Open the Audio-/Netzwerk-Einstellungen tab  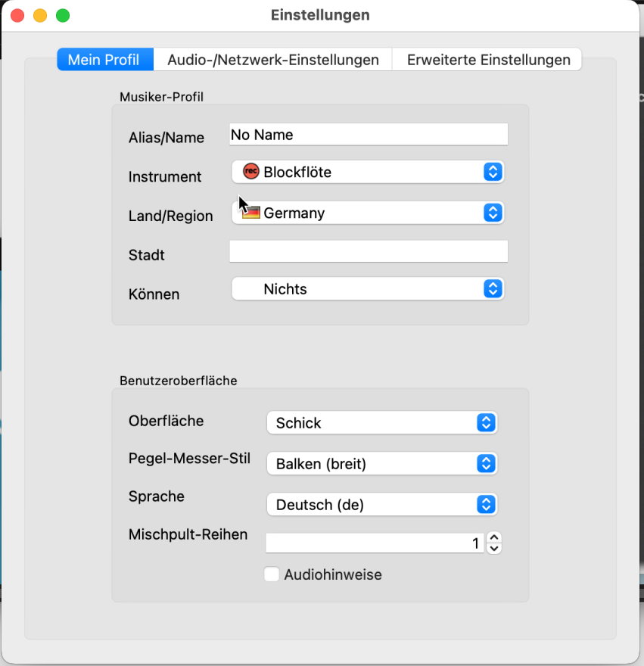click(272, 60)
